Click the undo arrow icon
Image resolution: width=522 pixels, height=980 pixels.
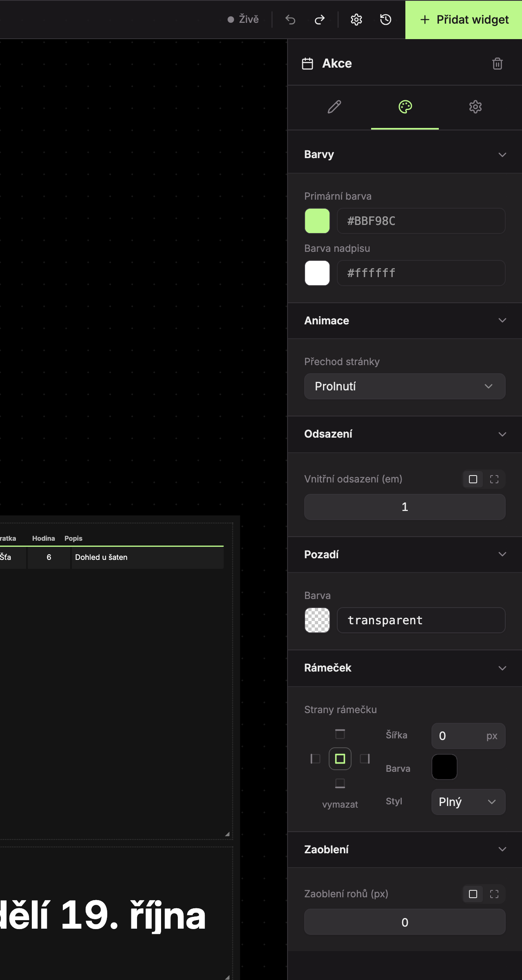290,20
